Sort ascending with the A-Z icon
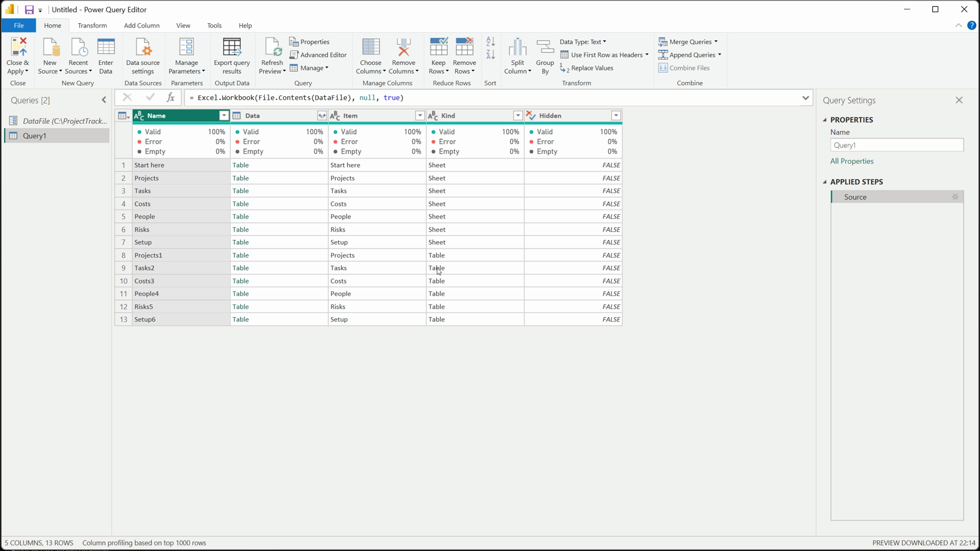 [491, 42]
